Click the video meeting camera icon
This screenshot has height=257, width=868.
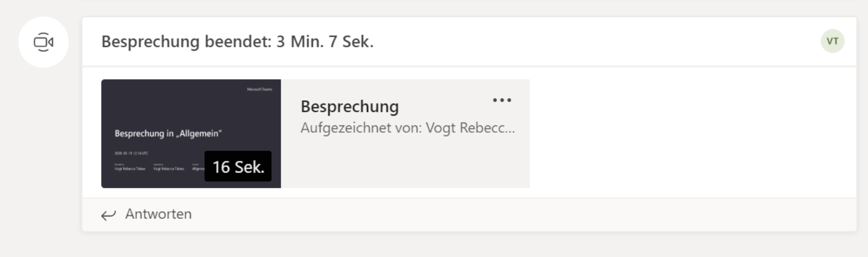click(x=44, y=42)
